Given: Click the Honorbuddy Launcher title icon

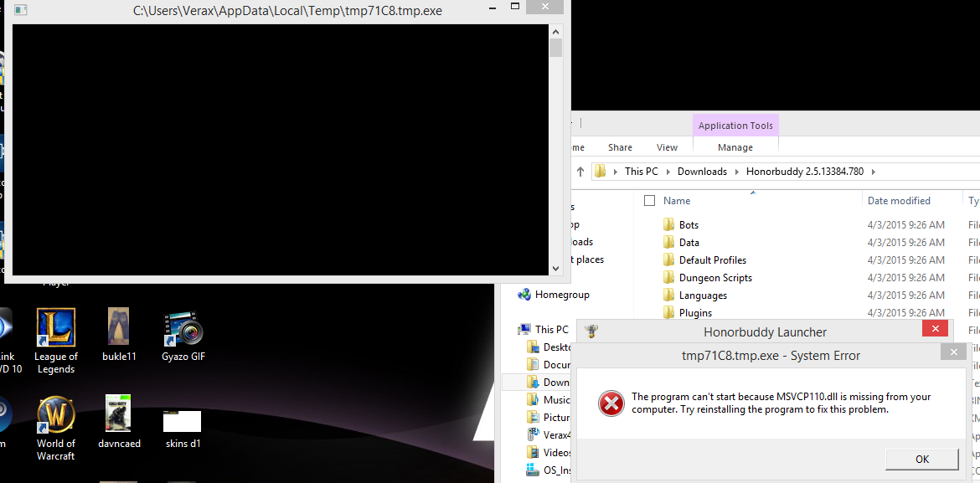Looking at the screenshot, I should 590,331.
